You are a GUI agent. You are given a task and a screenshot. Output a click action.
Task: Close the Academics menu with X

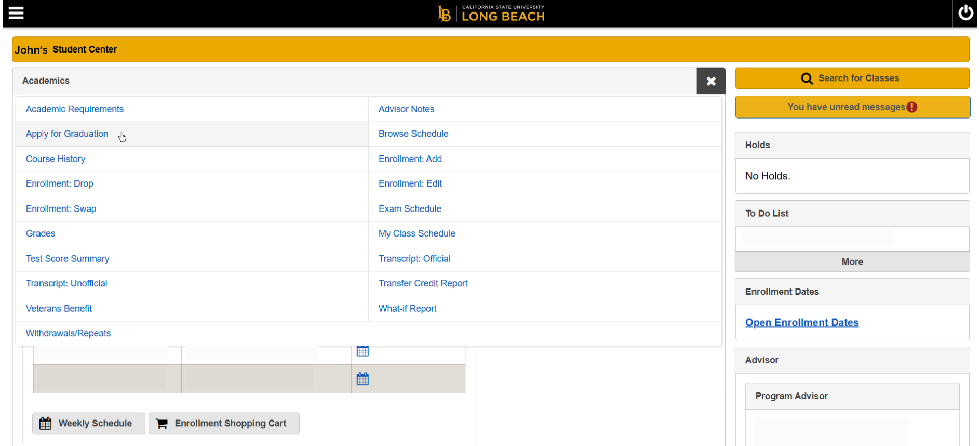[710, 81]
